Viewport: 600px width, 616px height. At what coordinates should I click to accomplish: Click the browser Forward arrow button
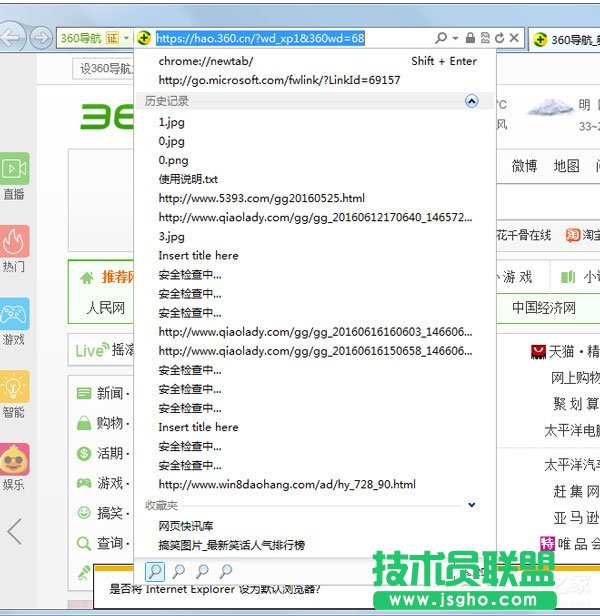click(41, 38)
